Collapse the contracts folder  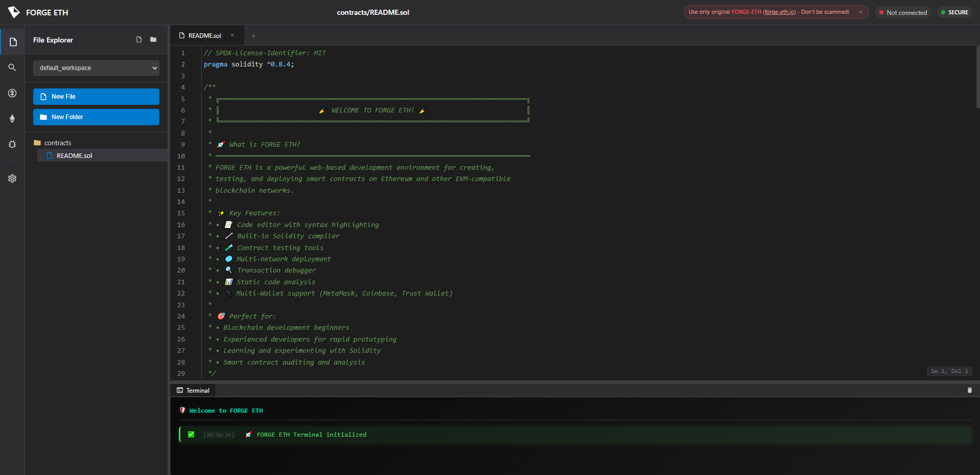coord(53,143)
